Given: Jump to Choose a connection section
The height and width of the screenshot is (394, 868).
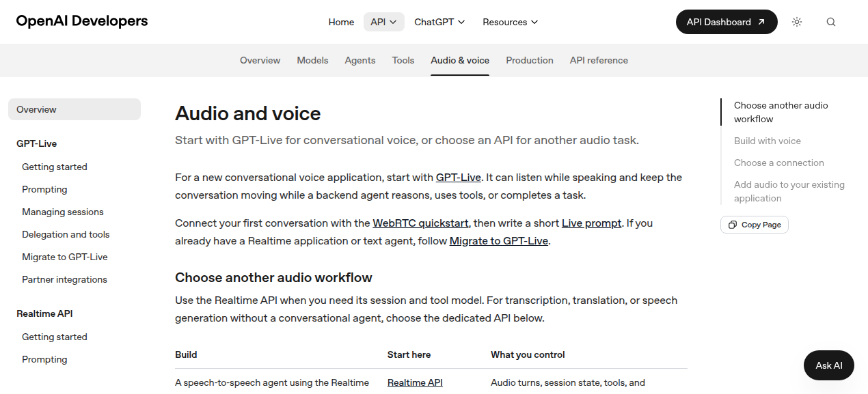Looking at the screenshot, I should [x=779, y=163].
